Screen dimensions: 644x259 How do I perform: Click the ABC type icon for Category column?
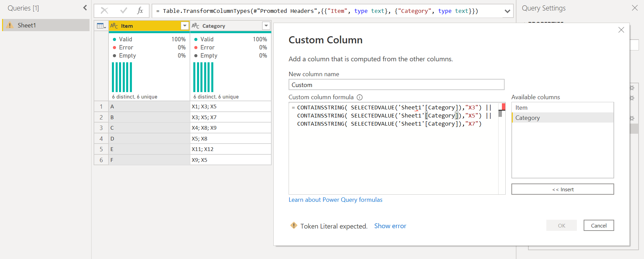coord(196,26)
